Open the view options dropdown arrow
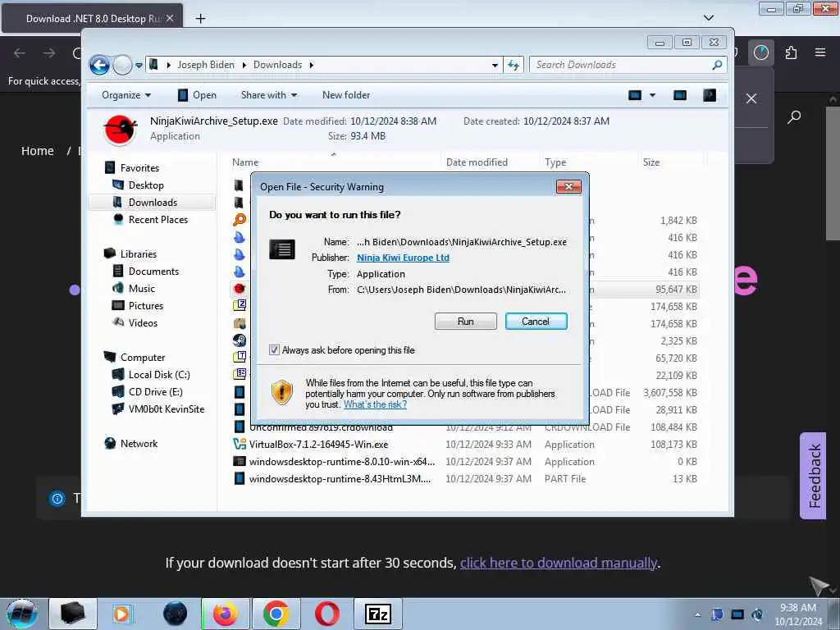The height and width of the screenshot is (630, 840). click(x=652, y=95)
